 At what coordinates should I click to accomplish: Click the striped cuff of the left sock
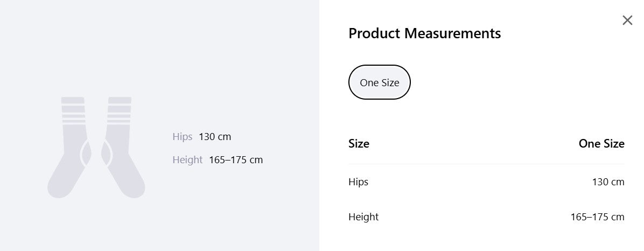pyautogui.click(x=74, y=110)
